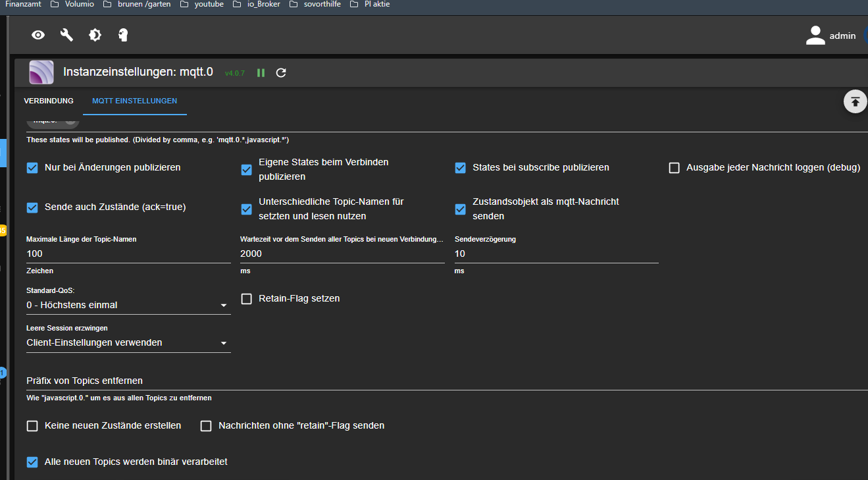Open the youtube bookmark folder

click(201, 4)
